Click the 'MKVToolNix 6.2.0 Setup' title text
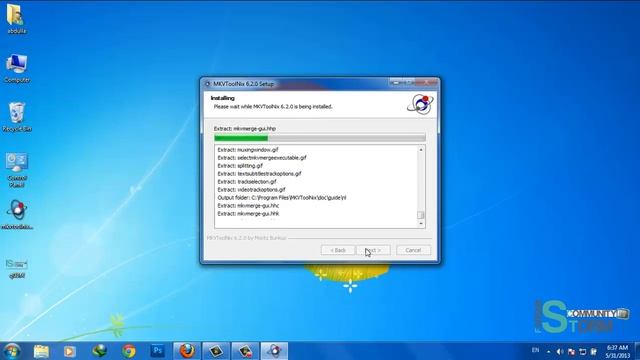Image resolution: width=640 pixels, height=360 pixels. coord(243,84)
